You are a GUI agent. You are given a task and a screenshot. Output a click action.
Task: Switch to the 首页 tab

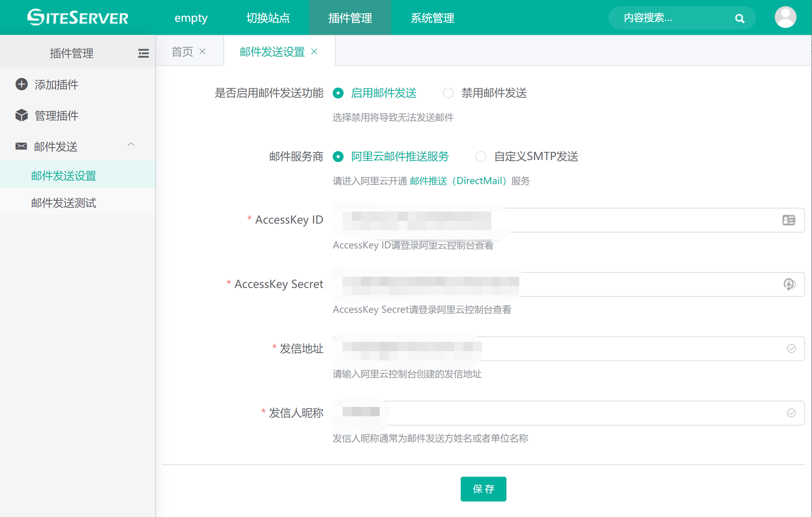[x=182, y=52]
